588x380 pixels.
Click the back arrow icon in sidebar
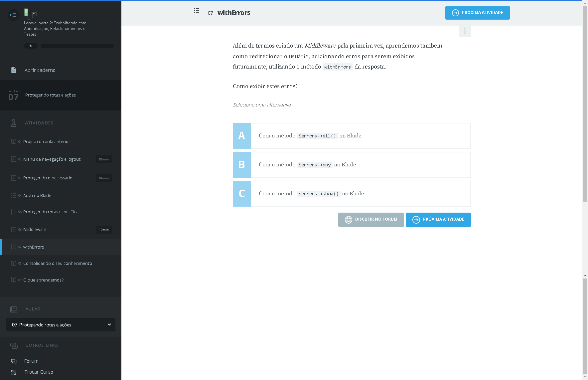13,15
